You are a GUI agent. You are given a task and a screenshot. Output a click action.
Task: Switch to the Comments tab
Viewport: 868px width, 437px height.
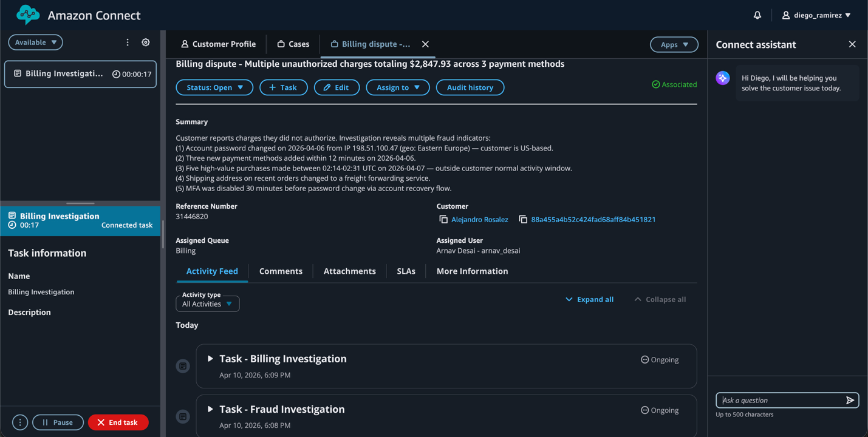tap(281, 271)
